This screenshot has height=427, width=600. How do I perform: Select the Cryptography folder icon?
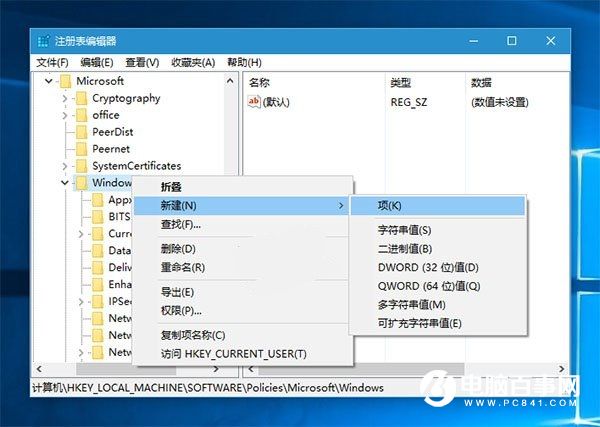pyautogui.click(x=82, y=98)
